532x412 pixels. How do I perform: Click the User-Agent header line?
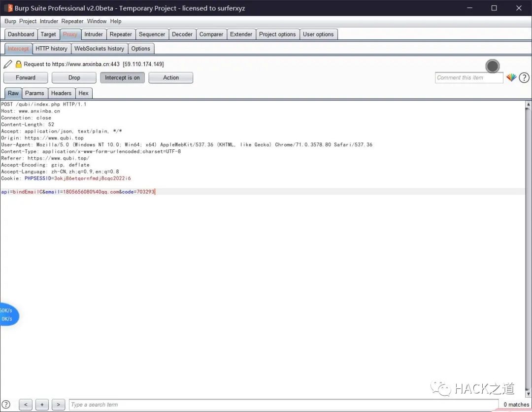point(187,144)
